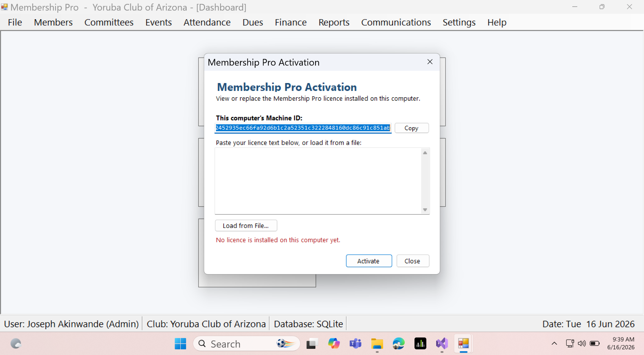Click the Activate button
Image resolution: width=644 pixels, height=355 pixels.
369,261
